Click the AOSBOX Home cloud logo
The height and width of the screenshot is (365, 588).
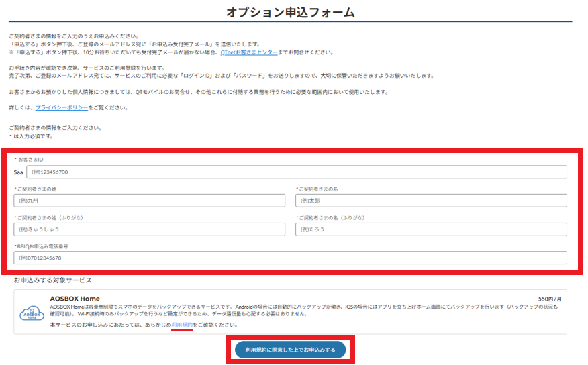pyautogui.click(x=32, y=313)
